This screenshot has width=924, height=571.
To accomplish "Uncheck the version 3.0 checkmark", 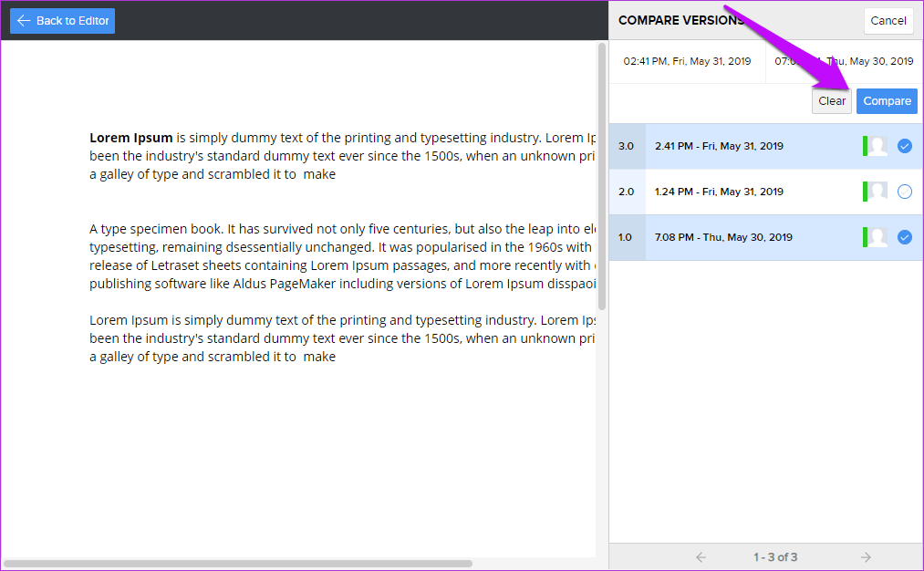I will point(904,146).
